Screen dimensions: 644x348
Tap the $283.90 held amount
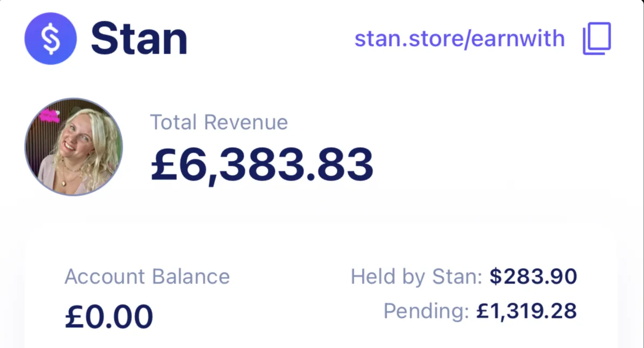pyautogui.click(x=533, y=277)
